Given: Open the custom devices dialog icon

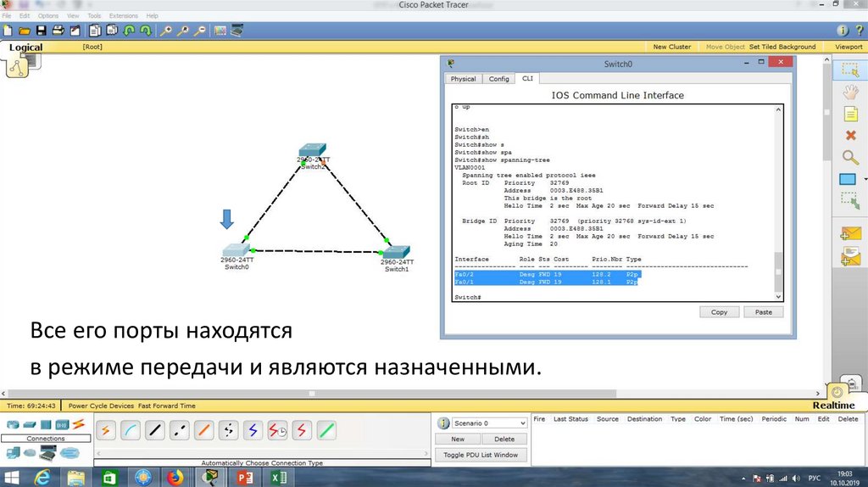Looking at the screenshot, I should pyautogui.click(x=237, y=31).
